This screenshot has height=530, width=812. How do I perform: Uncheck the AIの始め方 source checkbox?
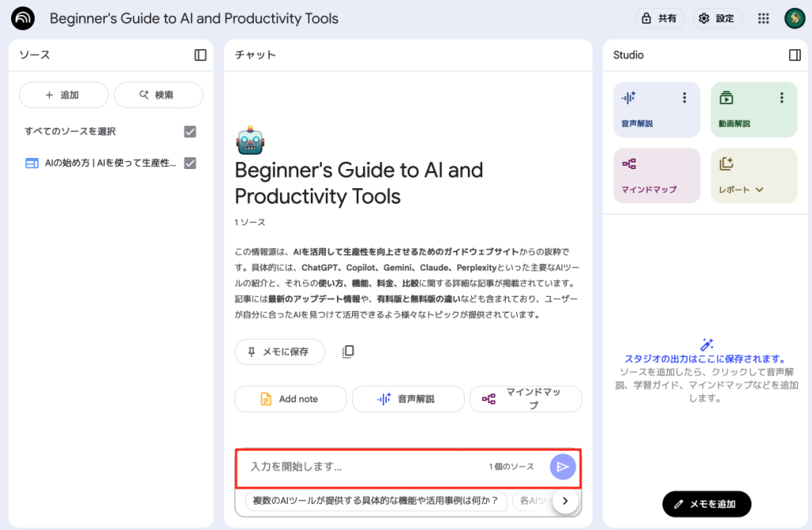190,163
